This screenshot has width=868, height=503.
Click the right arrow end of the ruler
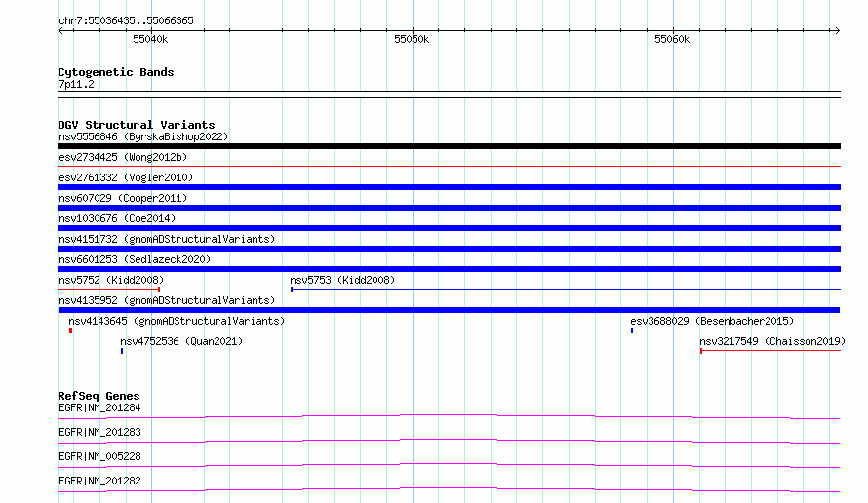pyautogui.click(x=837, y=31)
